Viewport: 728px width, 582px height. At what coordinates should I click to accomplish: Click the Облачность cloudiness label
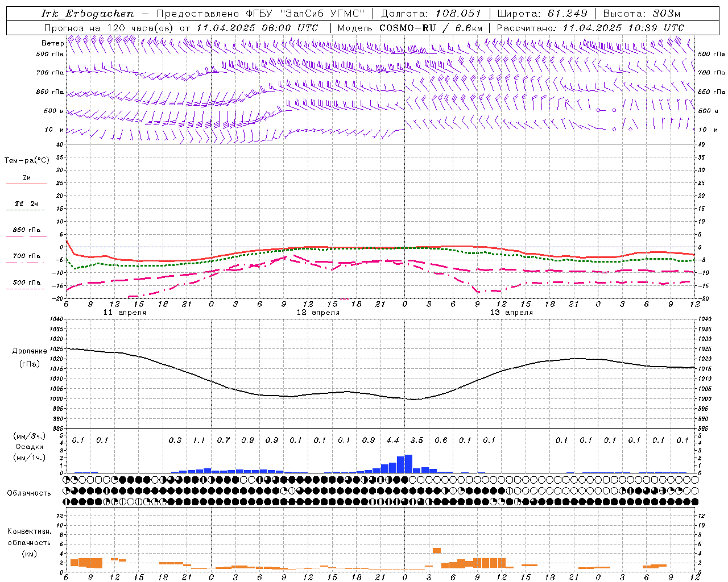coord(29,493)
